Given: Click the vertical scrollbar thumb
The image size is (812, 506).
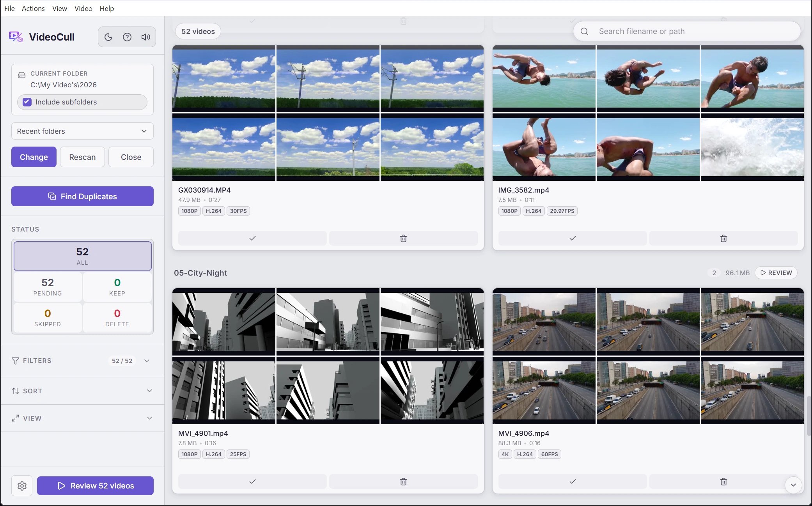Looking at the screenshot, I should (x=809, y=416).
